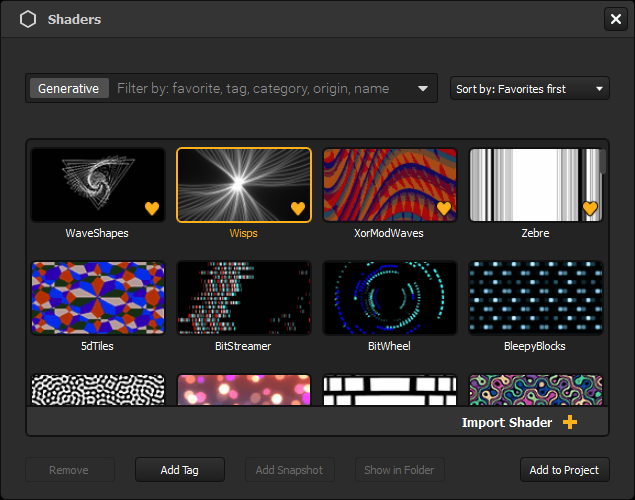Viewport: 635px width, 500px height.
Task: Click the Add Tag button
Action: point(180,470)
